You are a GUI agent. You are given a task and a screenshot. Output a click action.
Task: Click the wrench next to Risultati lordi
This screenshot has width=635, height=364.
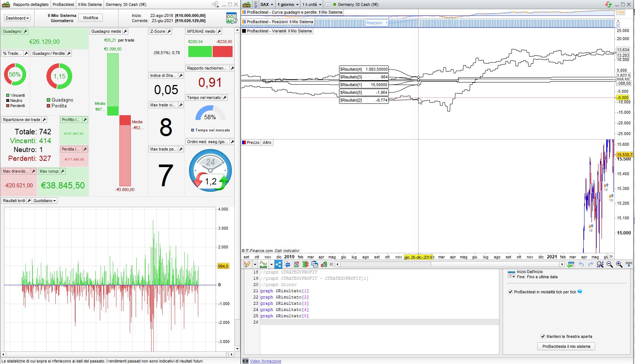tap(29, 201)
